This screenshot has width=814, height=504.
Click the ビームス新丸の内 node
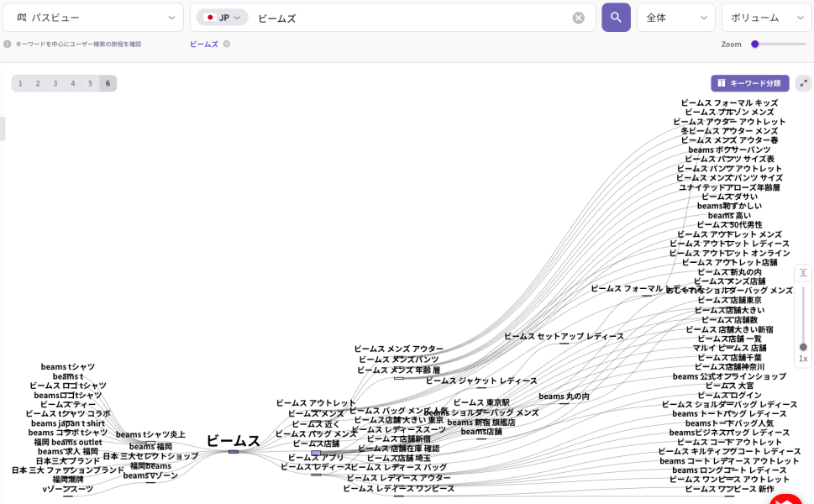(x=729, y=272)
